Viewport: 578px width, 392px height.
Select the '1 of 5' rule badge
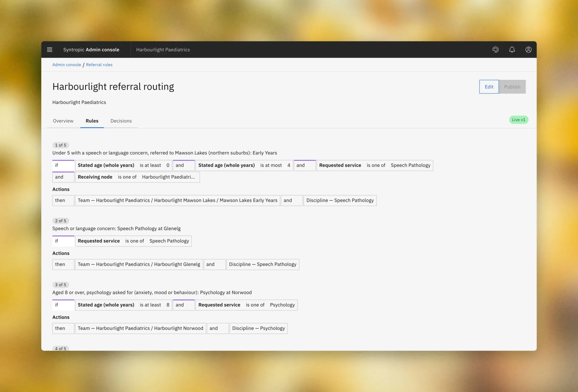[x=60, y=145]
